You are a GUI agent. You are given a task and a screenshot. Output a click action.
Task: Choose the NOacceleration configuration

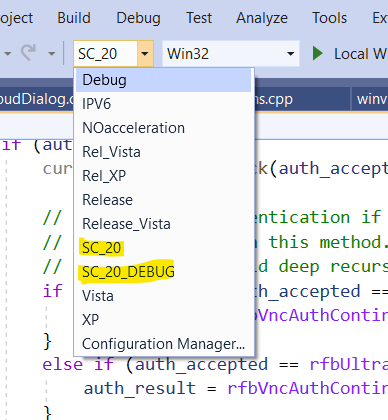[x=163, y=128]
